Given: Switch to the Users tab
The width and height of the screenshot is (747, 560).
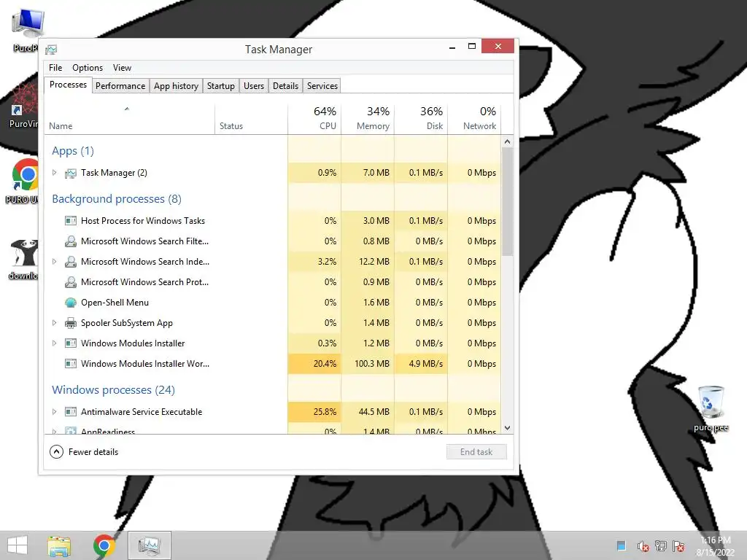Looking at the screenshot, I should click(253, 86).
